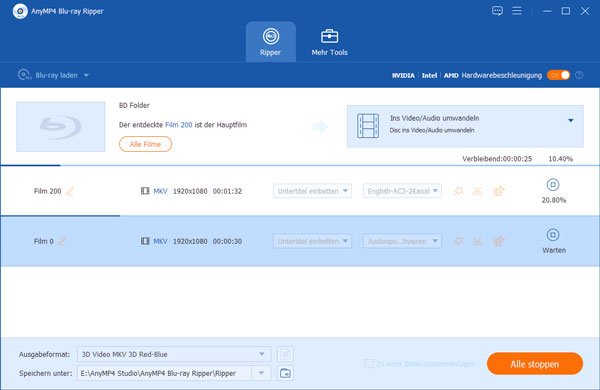This screenshot has width=600, height=390.
Task: Click the Blu-ray disc thumbnail
Action: (60, 126)
